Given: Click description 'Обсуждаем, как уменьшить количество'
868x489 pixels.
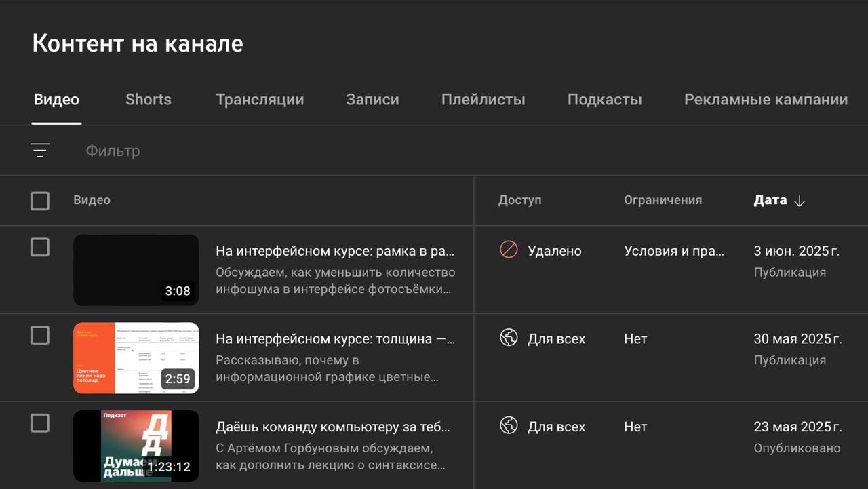Looking at the screenshot, I should (x=336, y=272).
